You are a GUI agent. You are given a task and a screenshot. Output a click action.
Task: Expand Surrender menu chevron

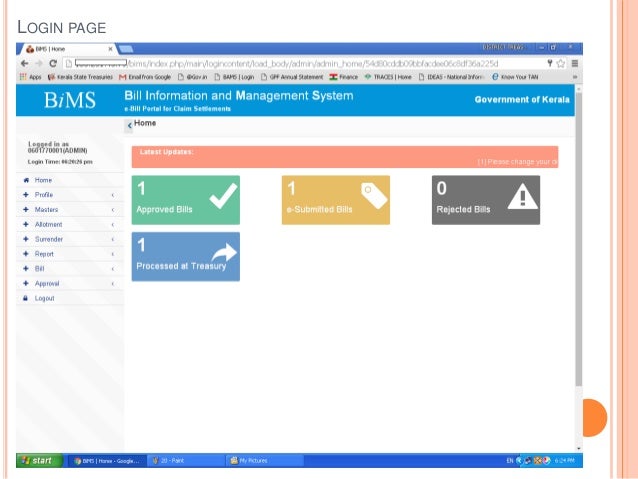pyautogui.click(x=113, y=239)
